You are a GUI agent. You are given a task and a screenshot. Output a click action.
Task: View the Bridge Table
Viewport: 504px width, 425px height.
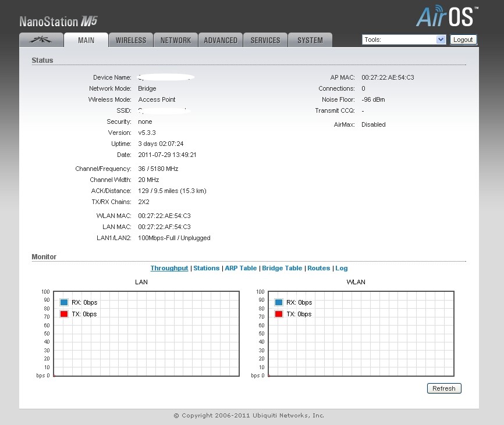(x=282, y=268)
